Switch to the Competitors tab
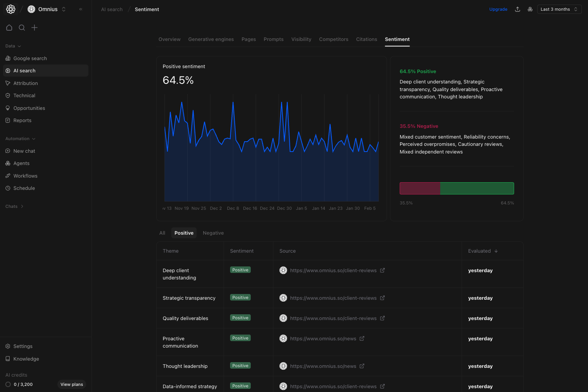The width and height of the screenshot is (588, 392). click(x=333, y=39)
